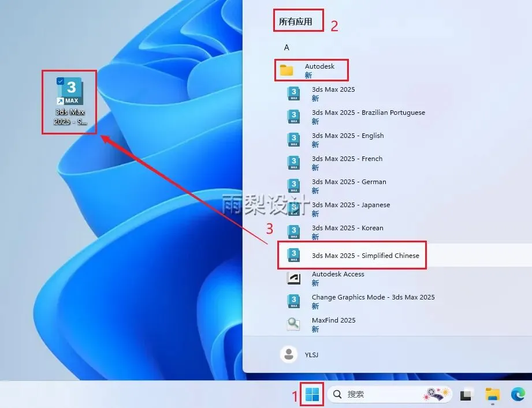Click the letter A section header
532x408 pixels.
(x=287, y=47)
